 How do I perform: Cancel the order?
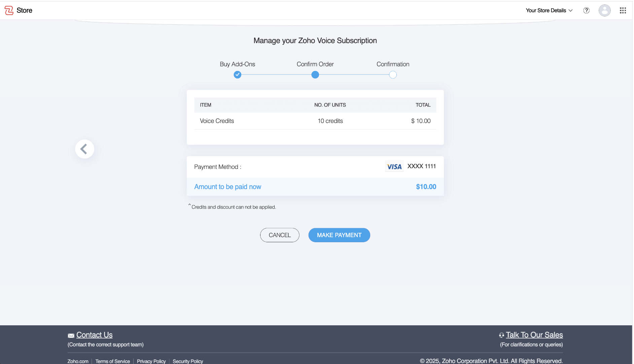pos(280,235)
